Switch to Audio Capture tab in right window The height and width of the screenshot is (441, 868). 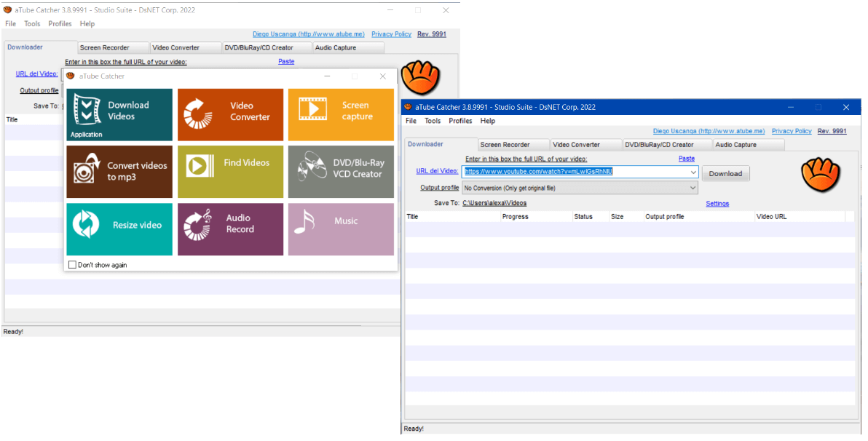pyautogui.click(x=749, y=144)
